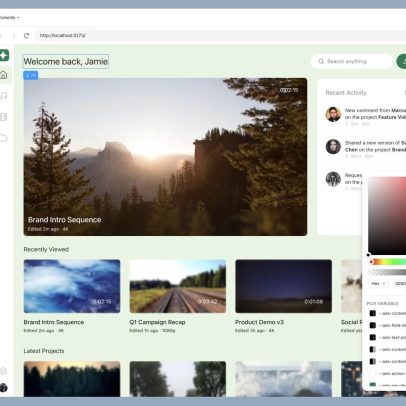
Task: Open the film strip section in the sidebar
Action: coord(3,117)
